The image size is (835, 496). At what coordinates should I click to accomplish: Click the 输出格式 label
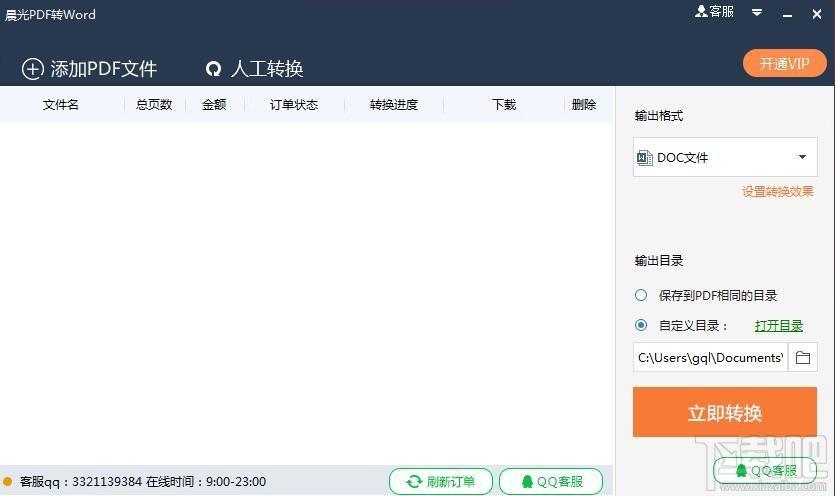click(x=659, y=116)
